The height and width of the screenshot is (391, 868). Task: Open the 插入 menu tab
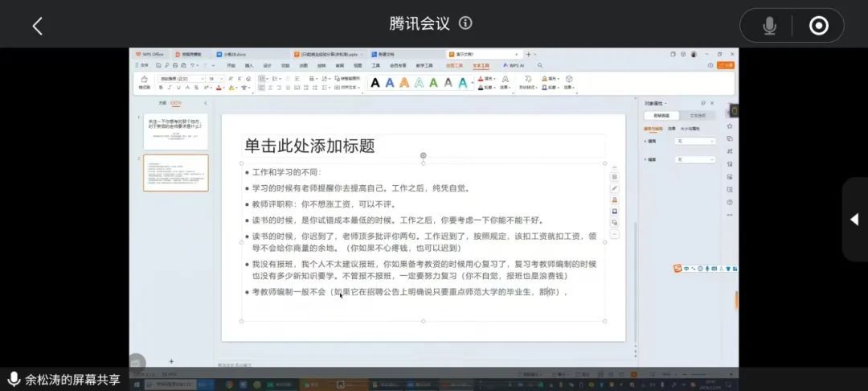[x=249, y=65]
